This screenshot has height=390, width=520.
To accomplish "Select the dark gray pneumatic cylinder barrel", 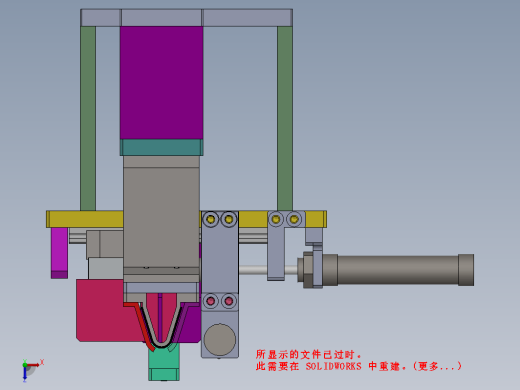I will click(x=397, y=270).
